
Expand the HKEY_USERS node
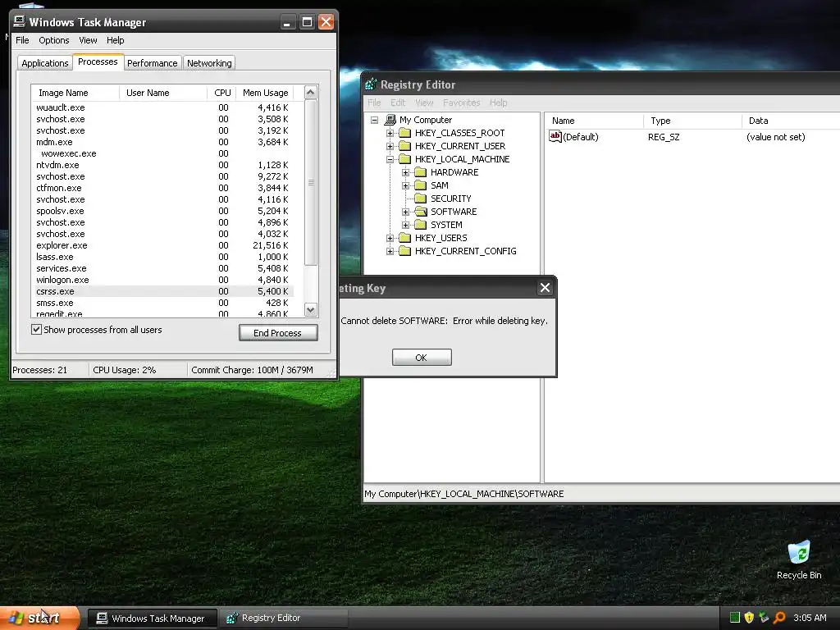coord(390,238)
